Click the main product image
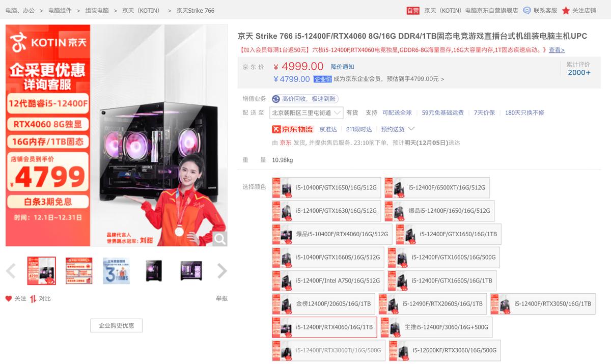This screenshot has width=611, height=364. pos(117,135)
